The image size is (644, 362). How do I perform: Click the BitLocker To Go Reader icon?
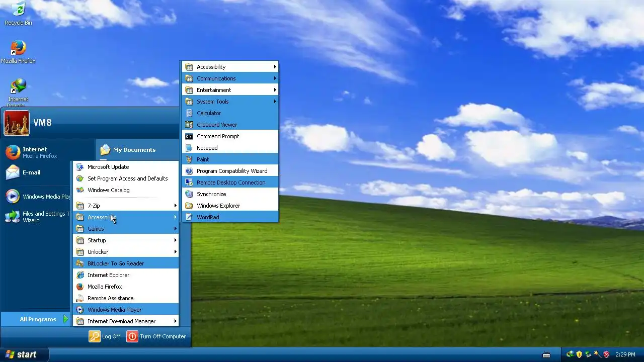pos(79,263)
